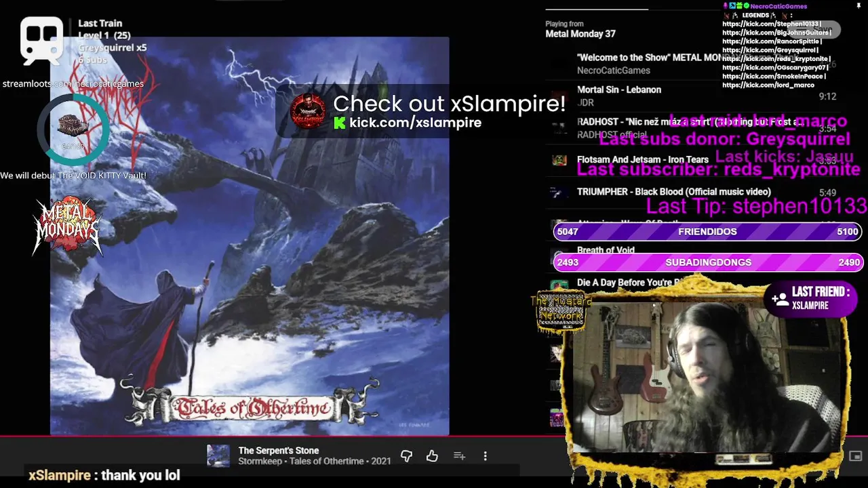
Task: Click the NecroCaticGames artist name in queue
Action: pos(614,70)
